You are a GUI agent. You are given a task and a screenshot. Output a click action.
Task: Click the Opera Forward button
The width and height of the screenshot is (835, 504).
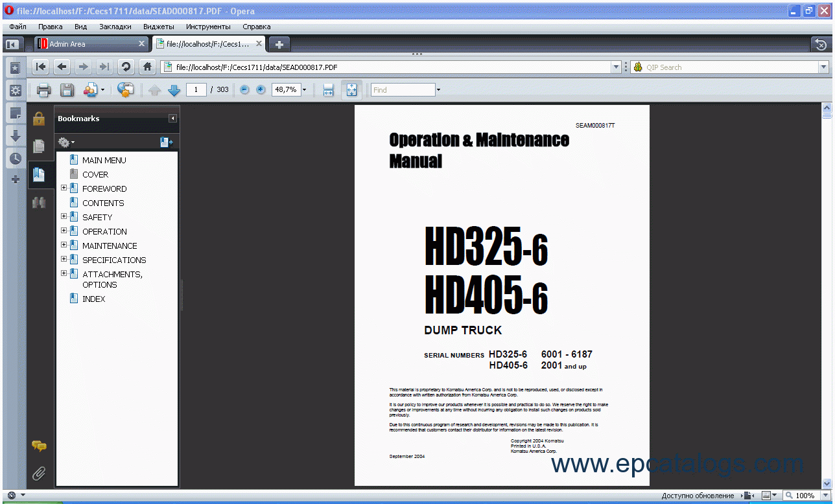[x=83, y=67]
